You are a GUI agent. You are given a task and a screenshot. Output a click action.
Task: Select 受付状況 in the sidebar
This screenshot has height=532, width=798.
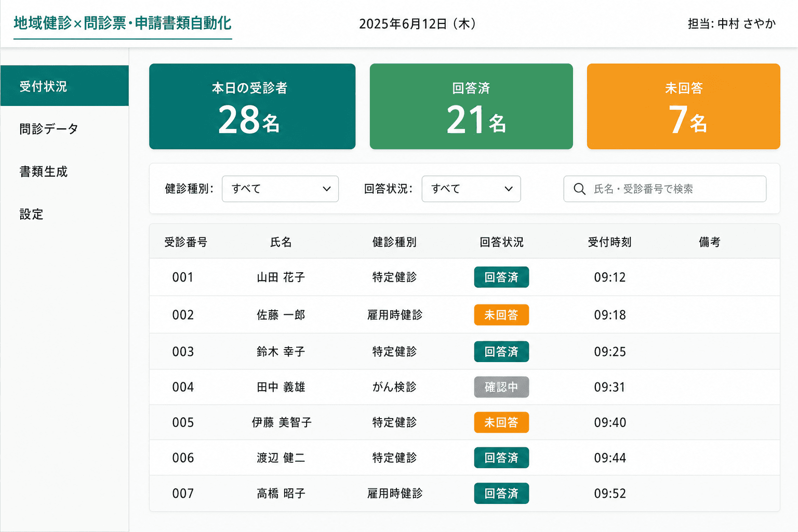coord(64,86)
